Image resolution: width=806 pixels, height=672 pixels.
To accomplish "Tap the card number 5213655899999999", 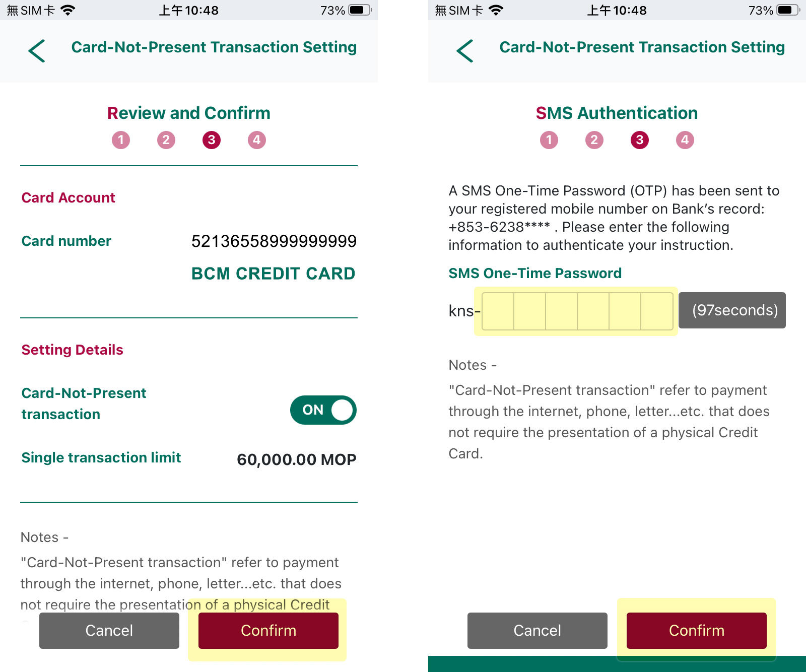I will tap(274, 241).
